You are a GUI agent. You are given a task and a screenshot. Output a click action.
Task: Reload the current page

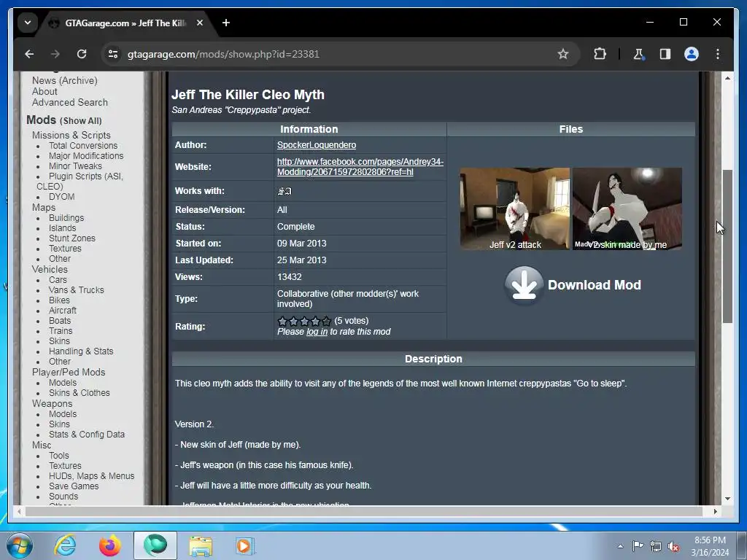click(82, 54)
